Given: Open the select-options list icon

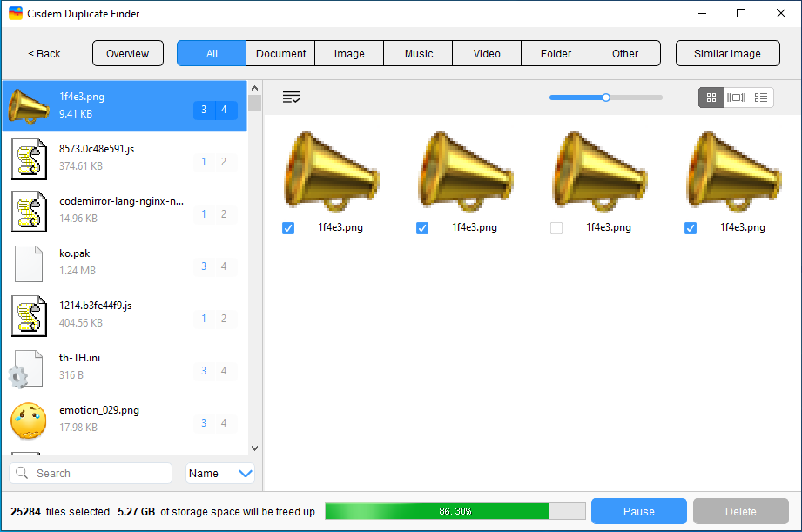Looking at the screenshot, I should (x=292, y=97).
